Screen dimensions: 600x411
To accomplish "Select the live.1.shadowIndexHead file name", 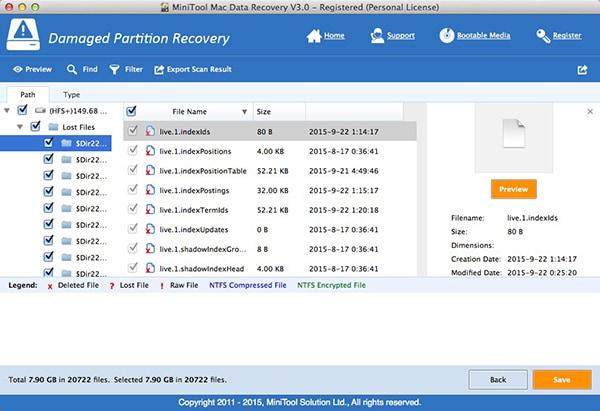I will [202, 269].
